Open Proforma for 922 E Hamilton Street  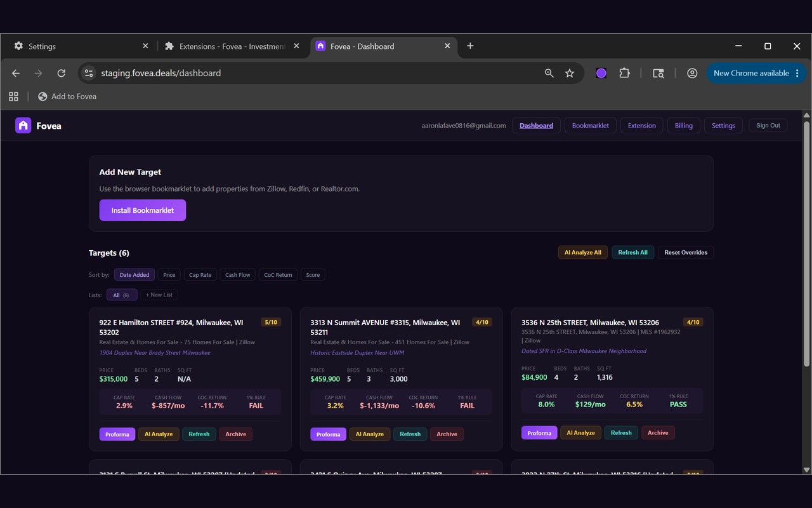pyautogui.click(x=117, y=434)
